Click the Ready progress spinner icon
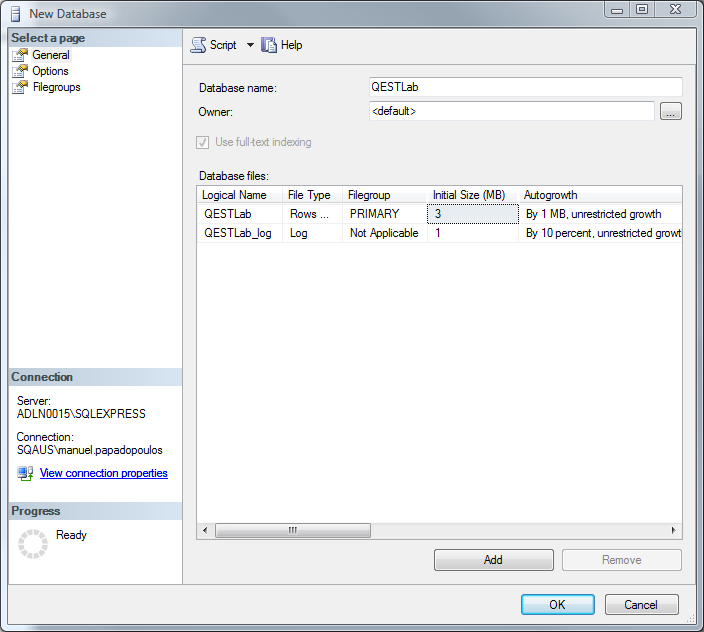This screenshot has width=704, height=632. 33,543
